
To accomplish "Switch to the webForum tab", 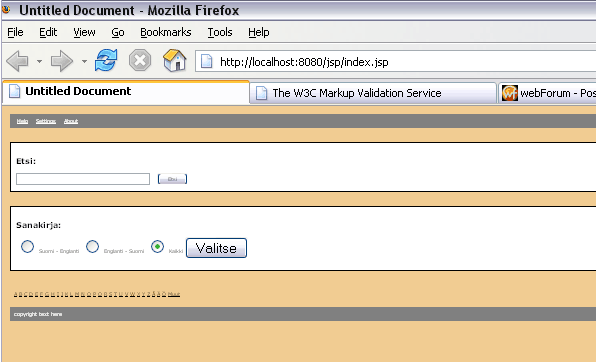I will (547, 93).
